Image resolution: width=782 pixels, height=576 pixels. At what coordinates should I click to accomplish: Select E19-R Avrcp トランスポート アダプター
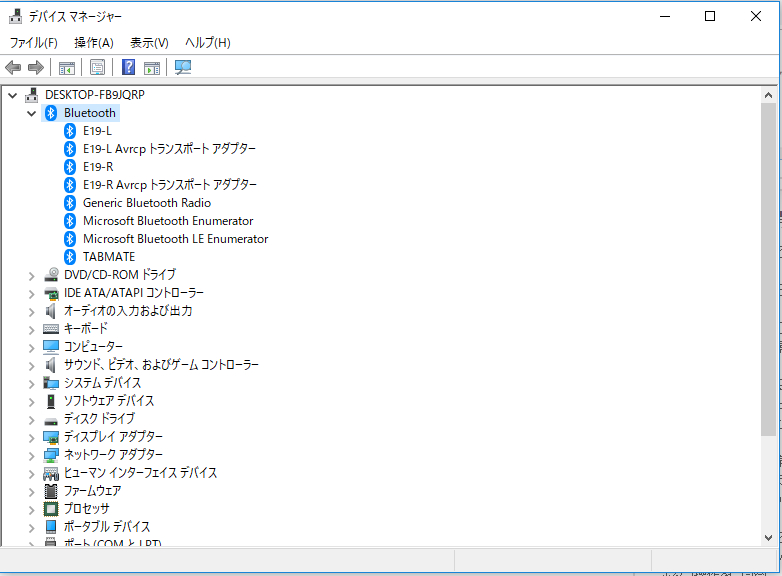pyautogui.click(x=170, y=185)
